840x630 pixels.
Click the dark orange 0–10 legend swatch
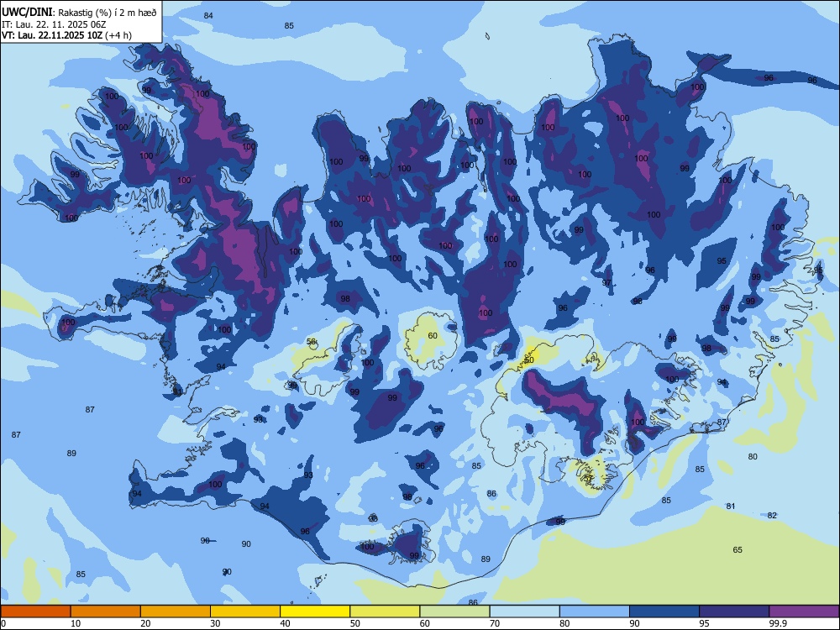35,612
